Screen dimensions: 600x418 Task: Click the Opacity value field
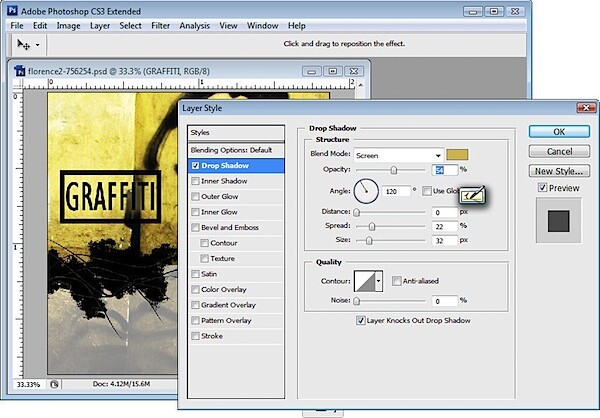(x=445, y=170)
